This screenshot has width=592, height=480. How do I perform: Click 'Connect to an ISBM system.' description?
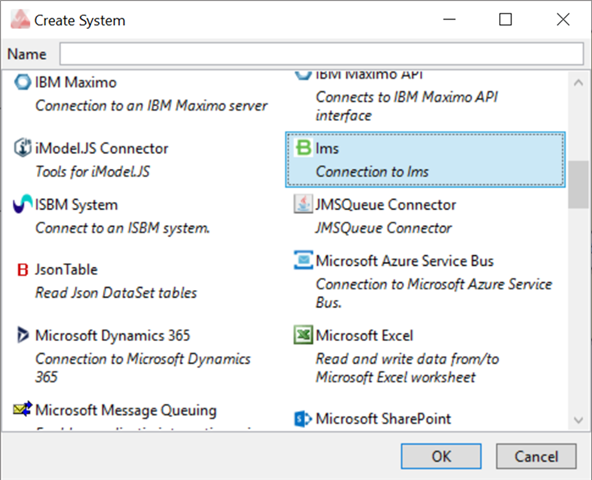click(122, 228)
